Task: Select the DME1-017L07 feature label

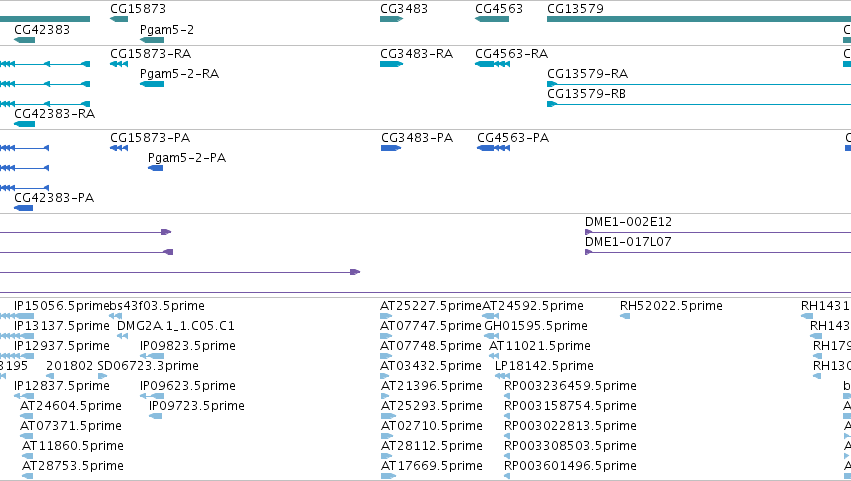Action: [x=628, y=242]
